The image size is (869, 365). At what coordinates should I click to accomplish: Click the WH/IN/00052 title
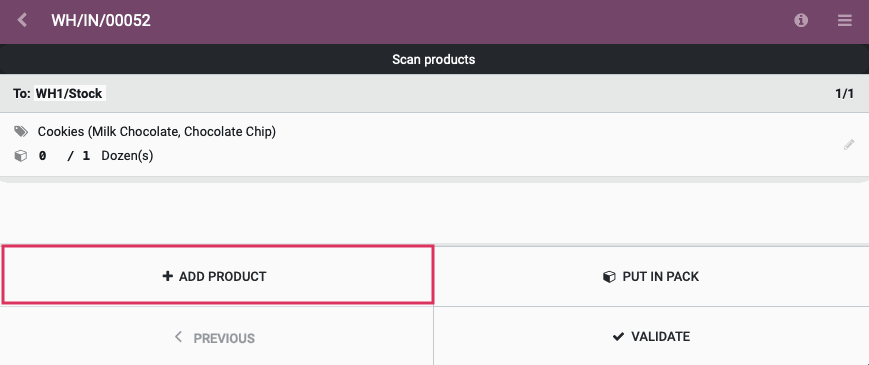(101, 20)
